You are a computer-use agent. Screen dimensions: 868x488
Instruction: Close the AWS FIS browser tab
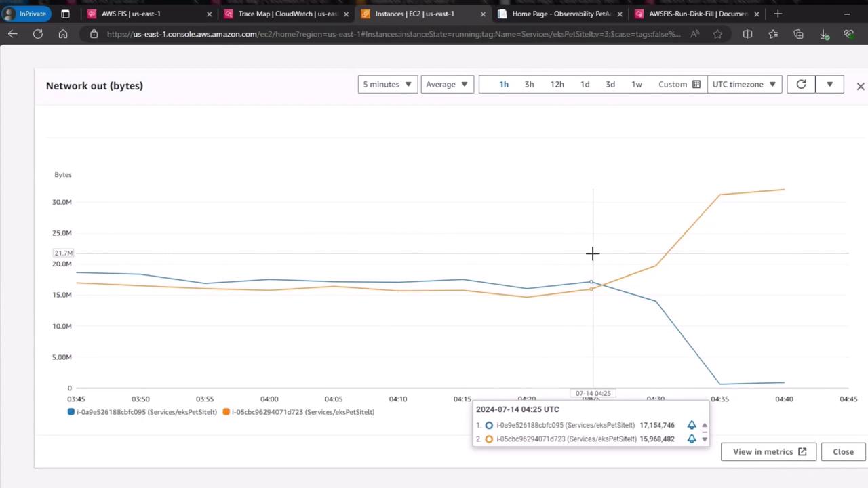point(209,14)
